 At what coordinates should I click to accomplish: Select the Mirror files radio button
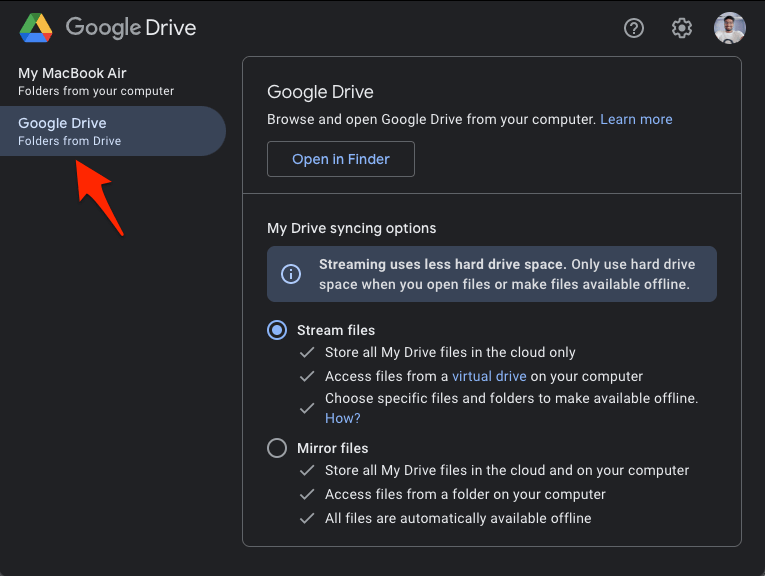[277, 448]
